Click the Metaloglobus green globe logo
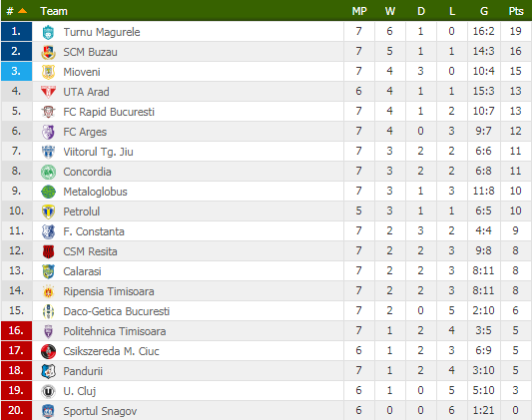This screenshot has height=420, width=532. (x=48, y=192)
